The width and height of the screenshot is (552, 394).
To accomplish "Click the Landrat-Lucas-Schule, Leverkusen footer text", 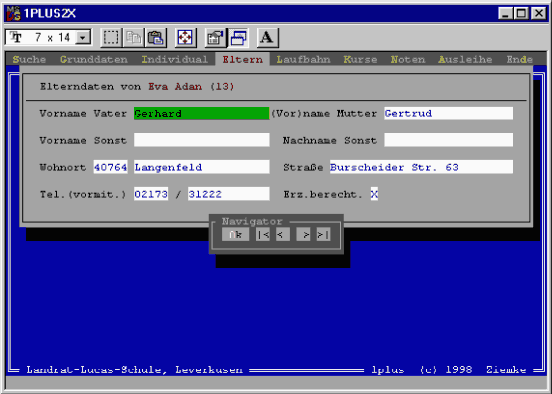I will [x=134, y=370].
